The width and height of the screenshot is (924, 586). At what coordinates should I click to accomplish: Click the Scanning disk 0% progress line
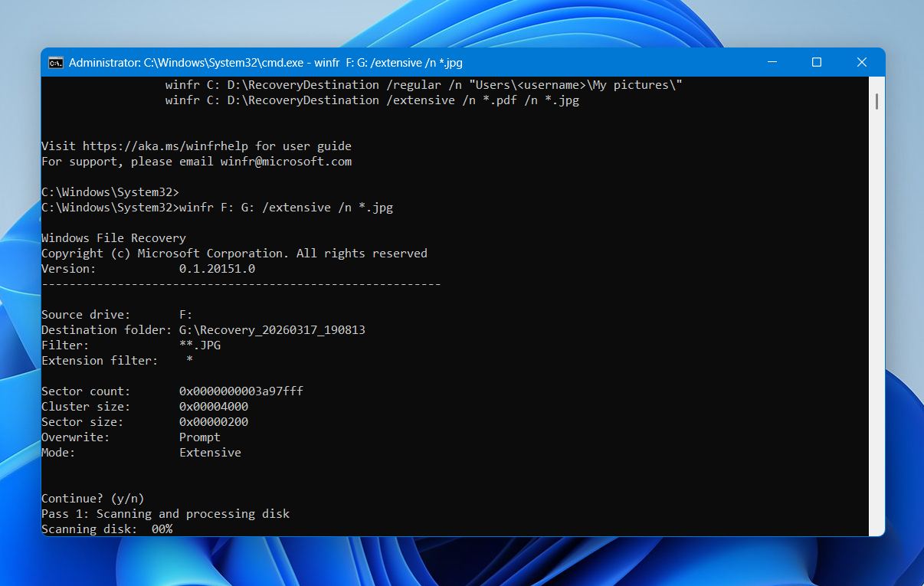[x=107, y=529]
